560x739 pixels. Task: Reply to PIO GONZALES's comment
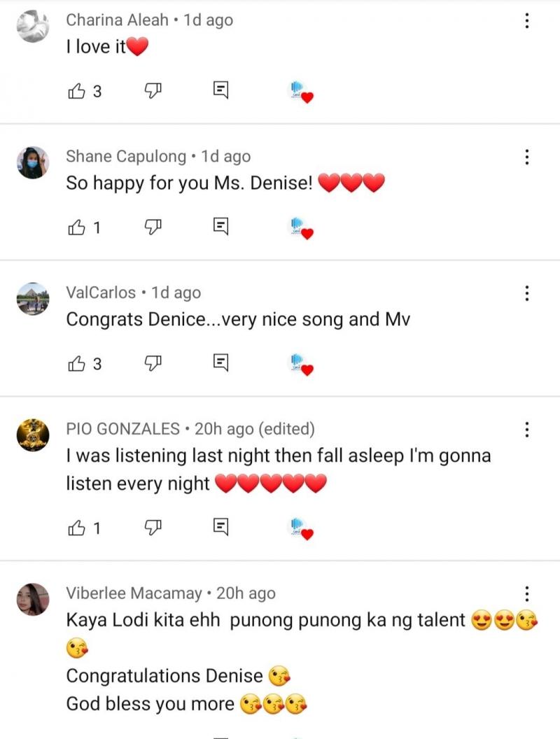(220, 528)
